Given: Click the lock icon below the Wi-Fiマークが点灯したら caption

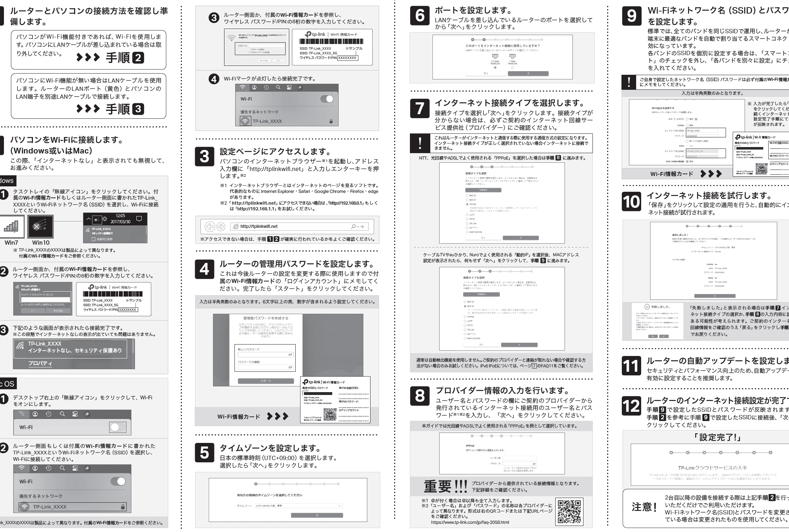Looking at the screenshot, I should 331,121.
